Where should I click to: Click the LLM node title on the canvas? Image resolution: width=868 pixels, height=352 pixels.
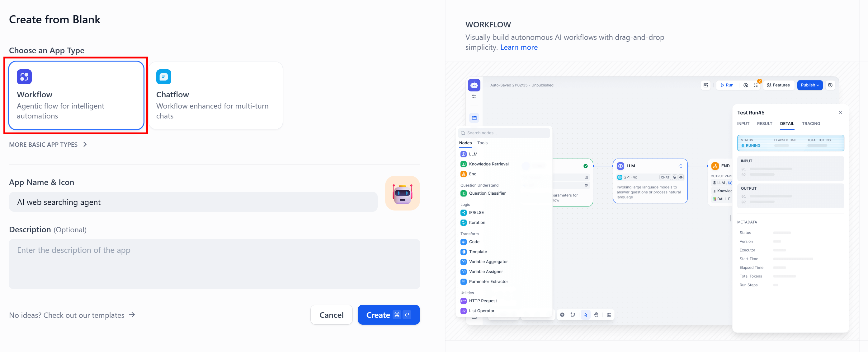(630, 166)
